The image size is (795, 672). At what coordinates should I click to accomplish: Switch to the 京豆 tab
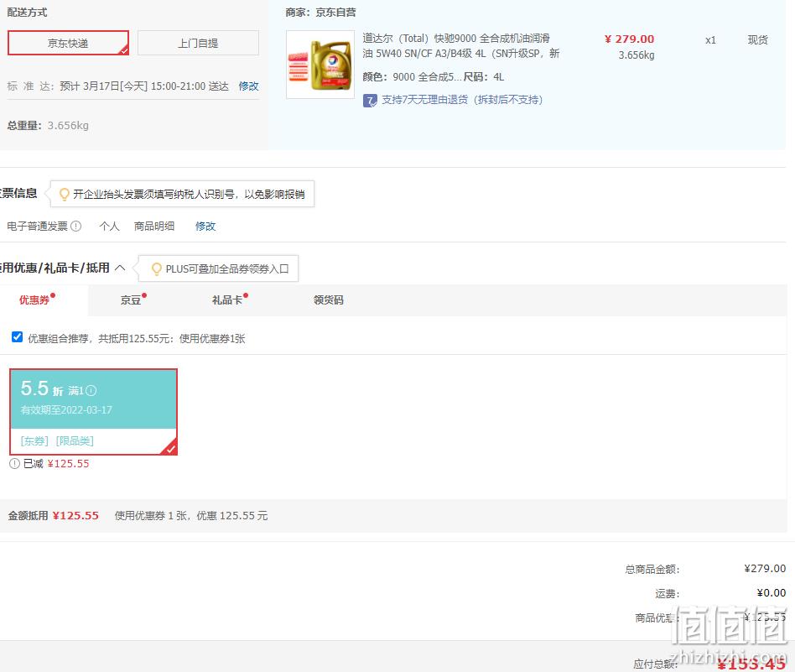point(131,300)
